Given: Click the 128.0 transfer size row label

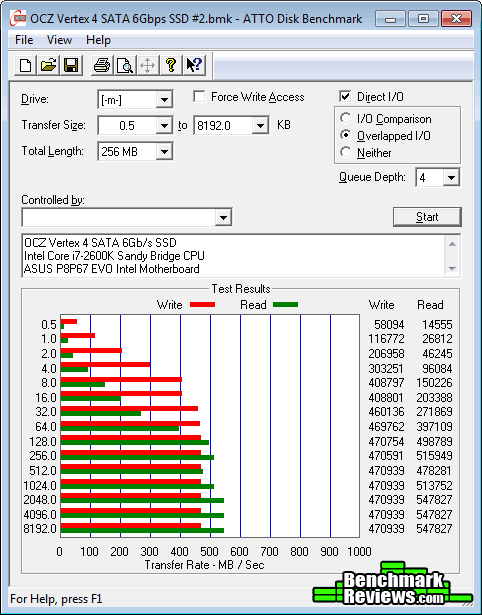Looking at the screenshot, I should (x=43, y=442).
